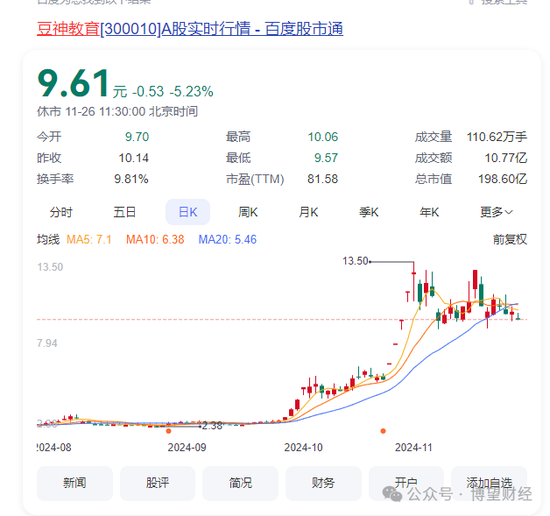Open the 简况 company overview
The width and height of the screenshot is (550, 516).
pos(240,483)
